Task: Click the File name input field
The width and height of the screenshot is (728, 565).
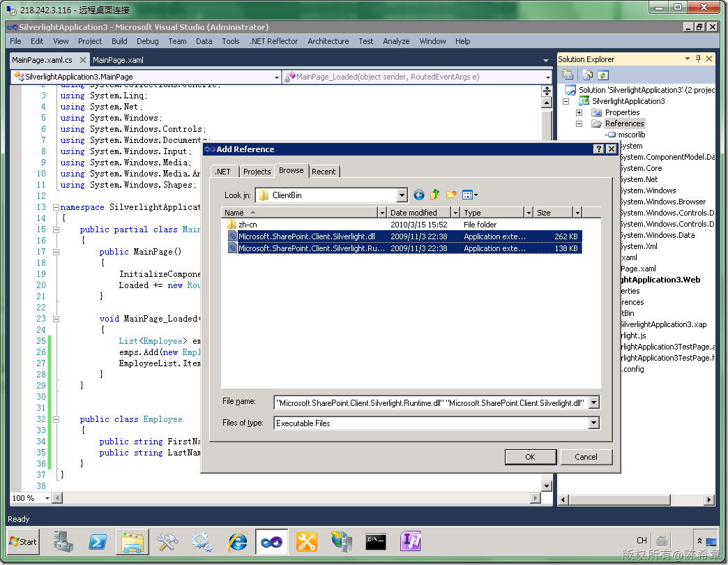Action: [432, 402]
